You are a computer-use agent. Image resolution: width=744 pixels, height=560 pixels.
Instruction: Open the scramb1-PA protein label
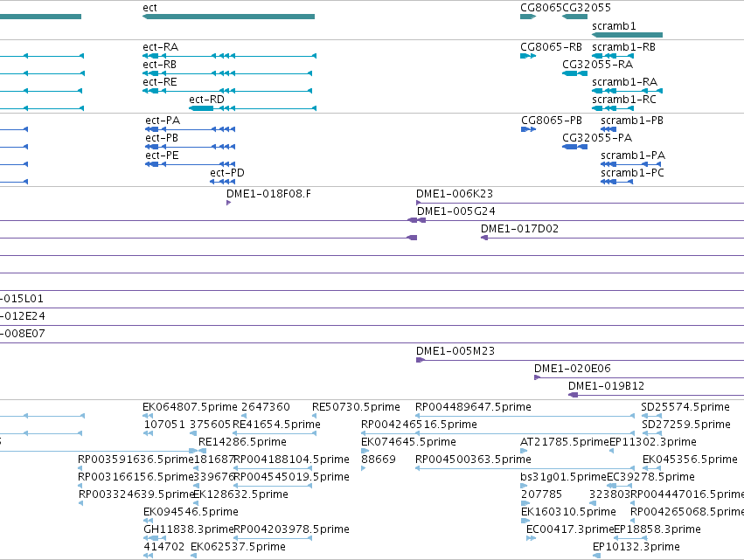(x=633, y=156)
